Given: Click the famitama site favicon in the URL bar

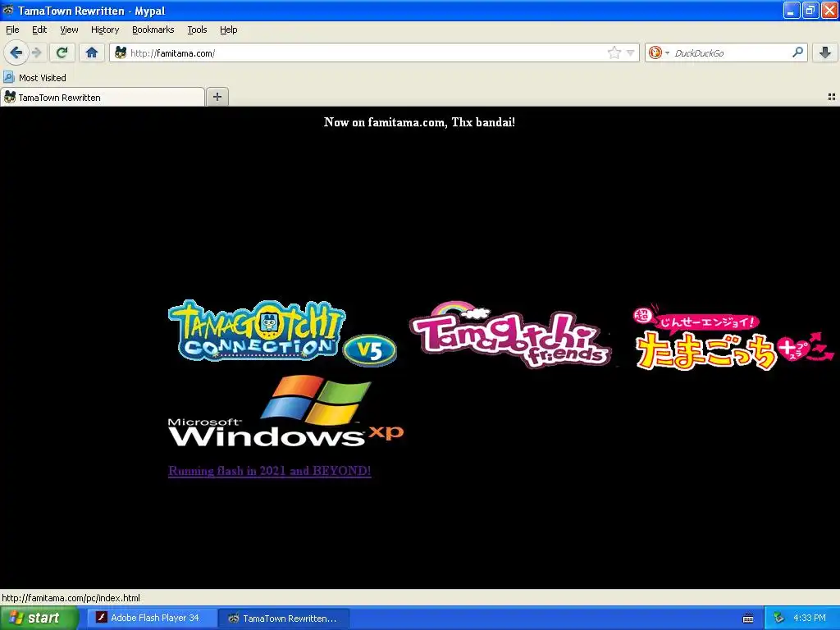Looking at the screenshot, I should (x=121, y=52).
